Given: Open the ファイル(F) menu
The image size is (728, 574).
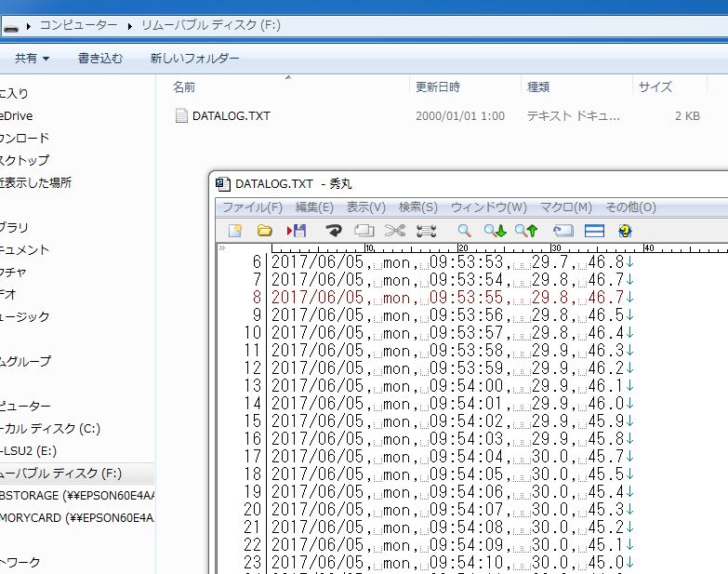Looking at the screenshot, I should click(x=252, y=207).
